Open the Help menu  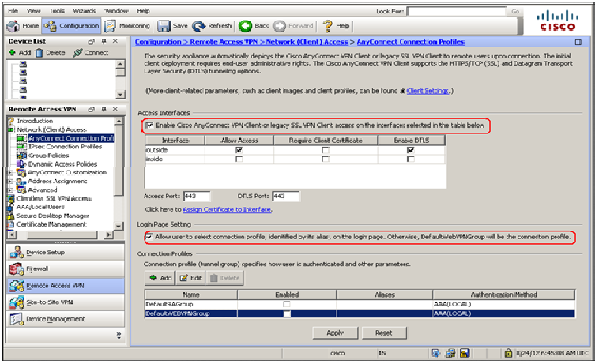point(143,11)
